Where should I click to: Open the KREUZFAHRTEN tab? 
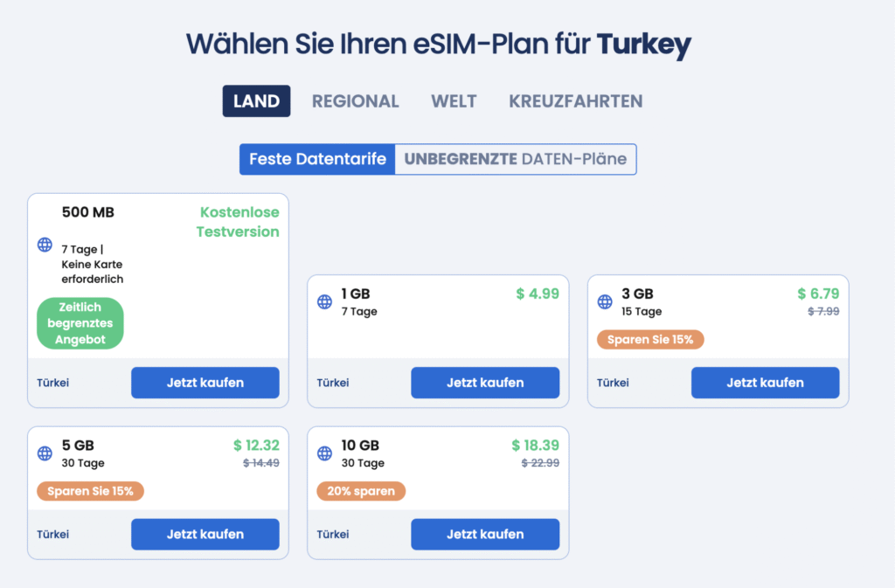tap(575, 100)
